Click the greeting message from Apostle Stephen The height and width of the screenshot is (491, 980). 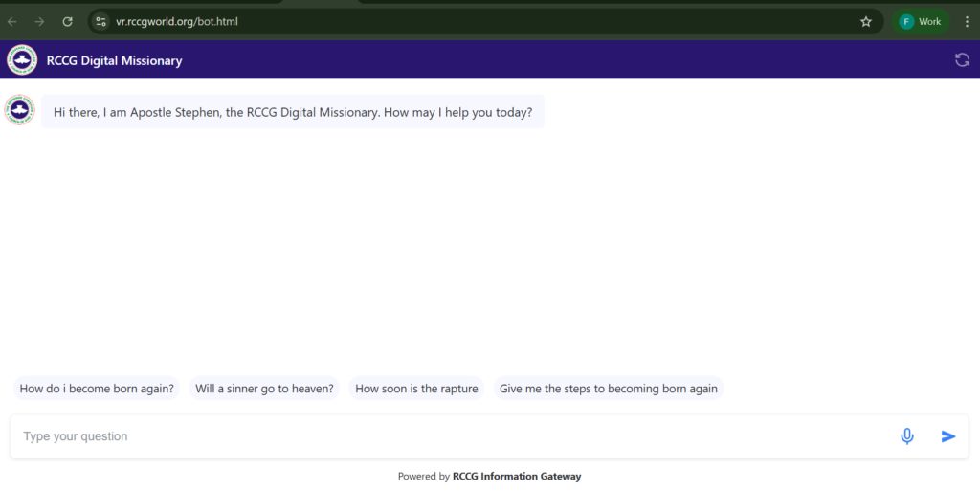[x=293, y=112]
